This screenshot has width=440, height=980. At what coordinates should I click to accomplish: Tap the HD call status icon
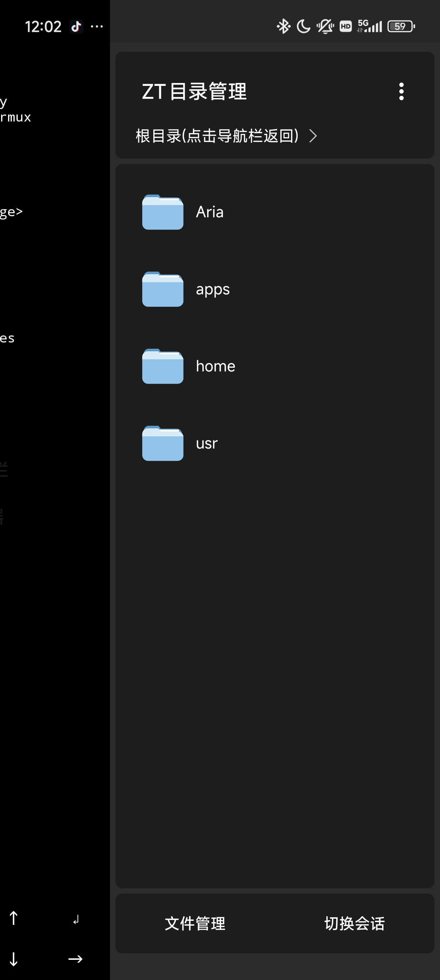[x=345, y=26]
